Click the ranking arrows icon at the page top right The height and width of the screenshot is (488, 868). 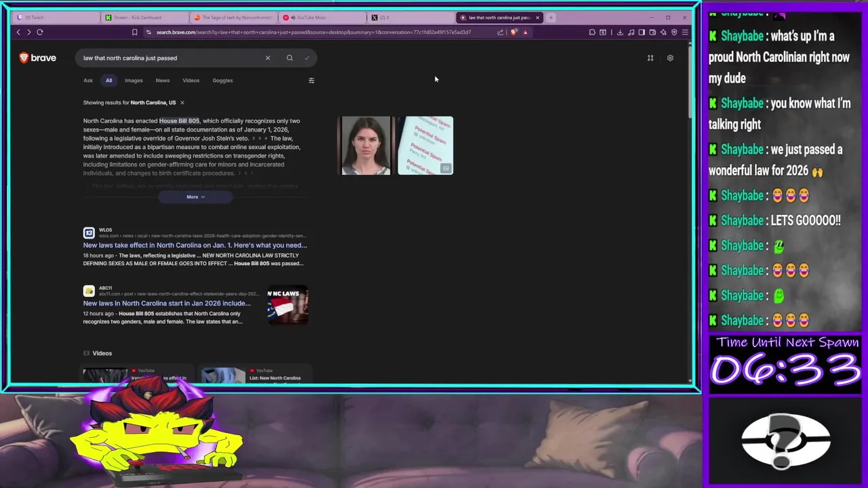650,58
